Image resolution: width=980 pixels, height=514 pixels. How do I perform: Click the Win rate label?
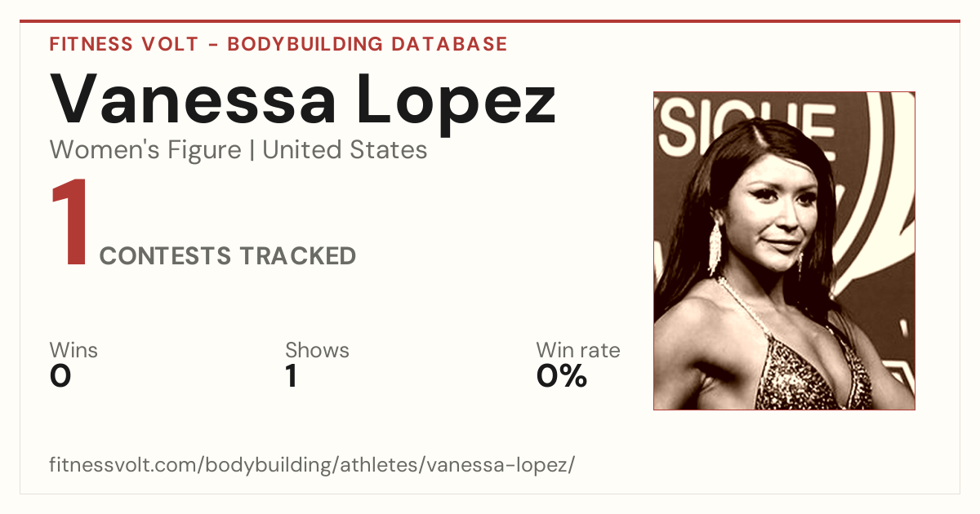tap(578, 351)
